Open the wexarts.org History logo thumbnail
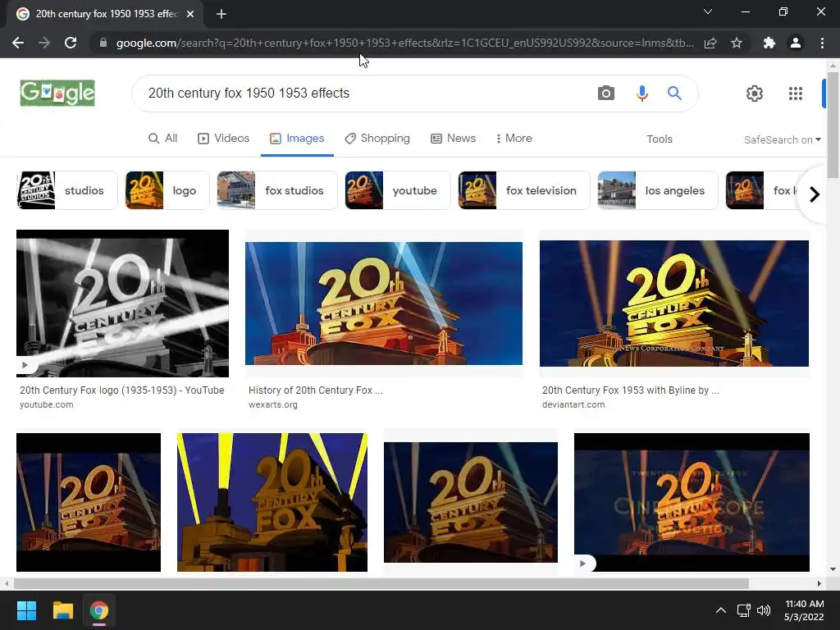The width and height of the screenshot is (840, 630). (384, 304)
